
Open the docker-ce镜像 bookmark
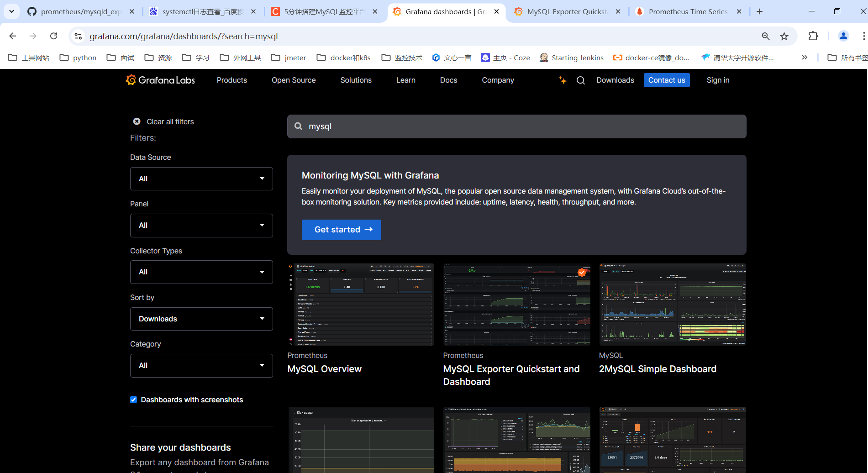(x=651, y=58)
